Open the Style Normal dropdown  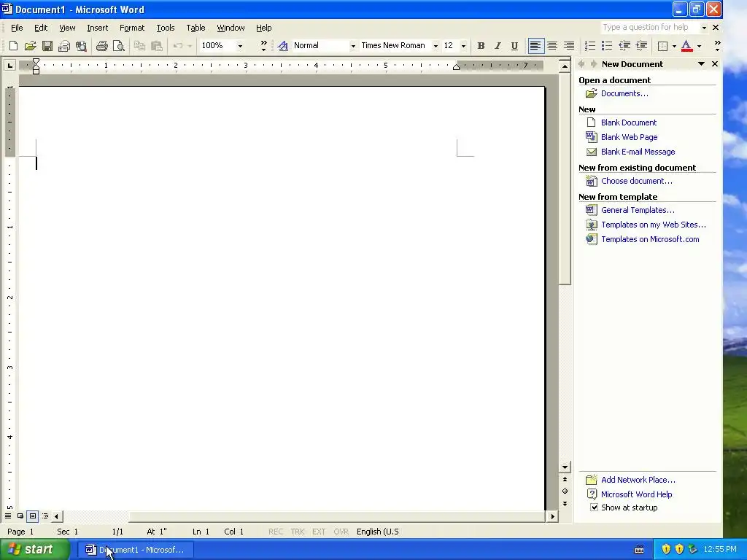(353, 46)
